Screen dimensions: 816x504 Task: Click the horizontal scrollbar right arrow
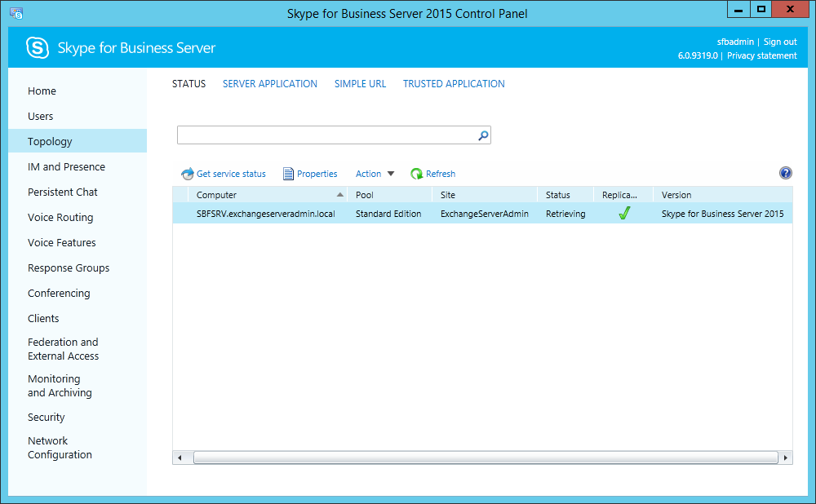[x=785, y=458]
